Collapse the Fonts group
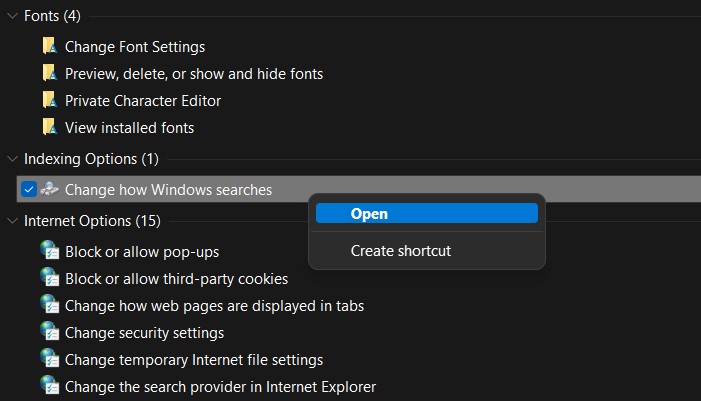This screenshot has width=701, height=401. click(12, 16)
